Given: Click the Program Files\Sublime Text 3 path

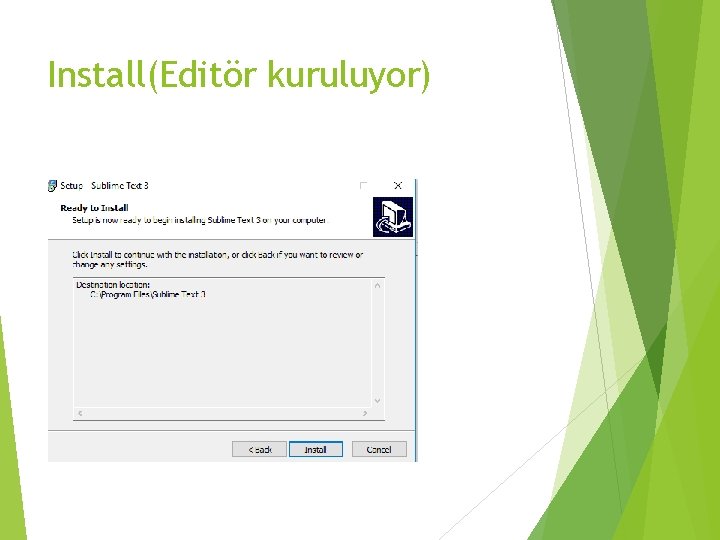Looking at the screenshot, I should click(148, 294).
